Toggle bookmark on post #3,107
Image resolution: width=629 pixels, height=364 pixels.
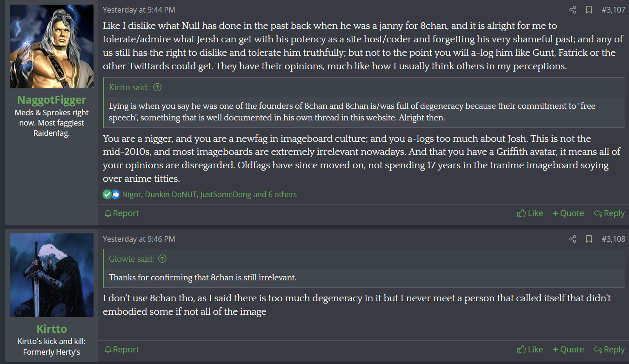589,10
